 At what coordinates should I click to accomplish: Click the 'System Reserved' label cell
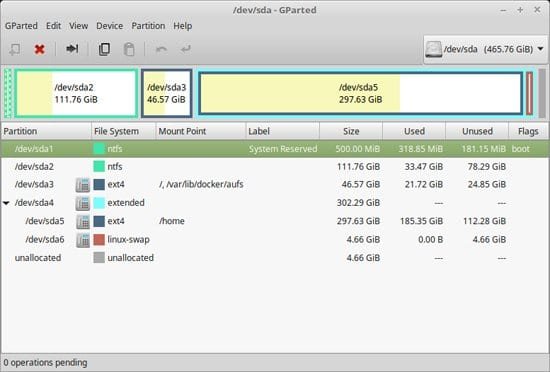point(283,149)
